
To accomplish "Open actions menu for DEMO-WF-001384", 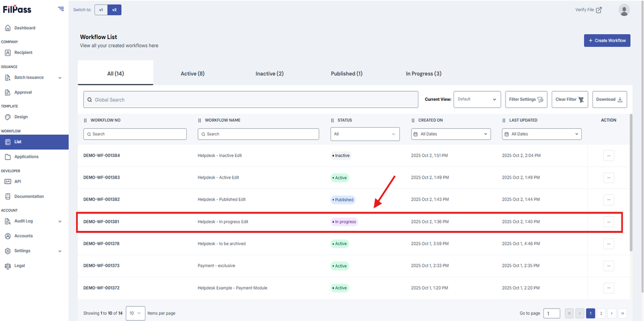I will tap(608, 156).
